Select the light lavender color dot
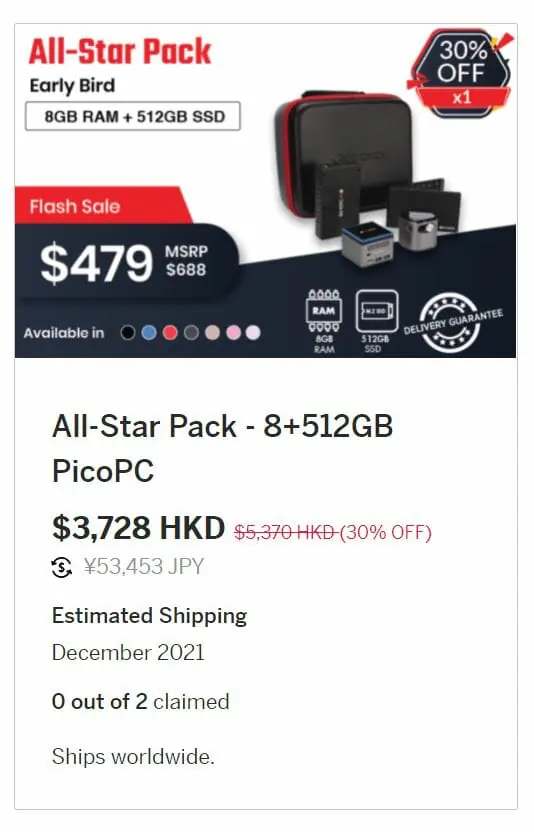The width and height of the screenshot is (534, 832). click(x=253, y=333)
